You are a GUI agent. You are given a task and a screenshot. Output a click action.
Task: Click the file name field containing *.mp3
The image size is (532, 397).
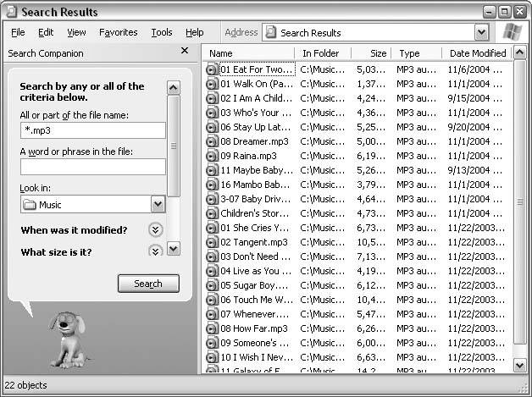point(93,130)
